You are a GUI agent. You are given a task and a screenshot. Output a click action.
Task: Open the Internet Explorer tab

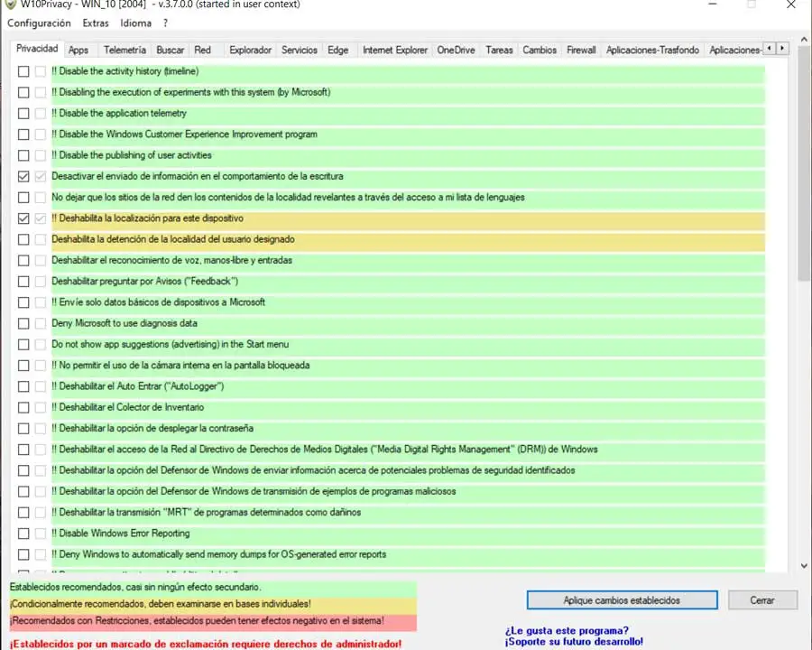395,51
